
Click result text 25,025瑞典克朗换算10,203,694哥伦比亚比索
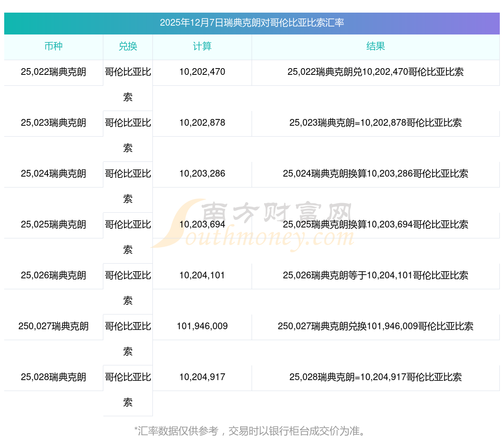(x=375, y=225)
